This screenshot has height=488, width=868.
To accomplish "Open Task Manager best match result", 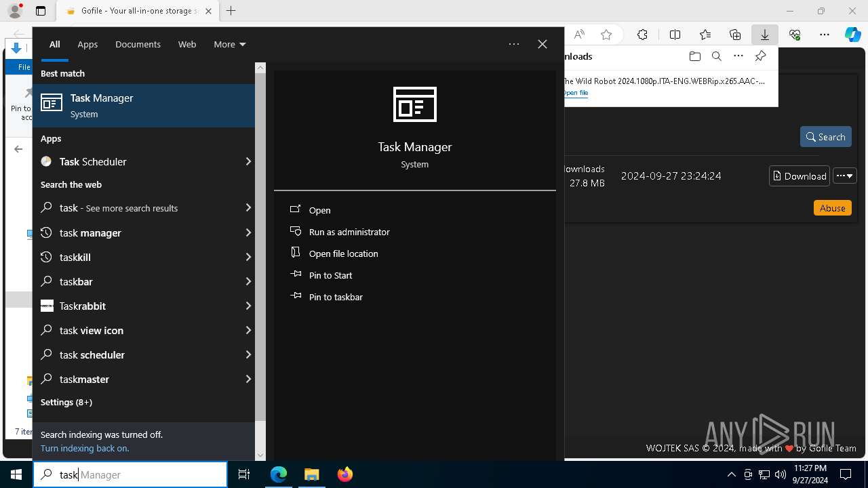I will 144,106.
